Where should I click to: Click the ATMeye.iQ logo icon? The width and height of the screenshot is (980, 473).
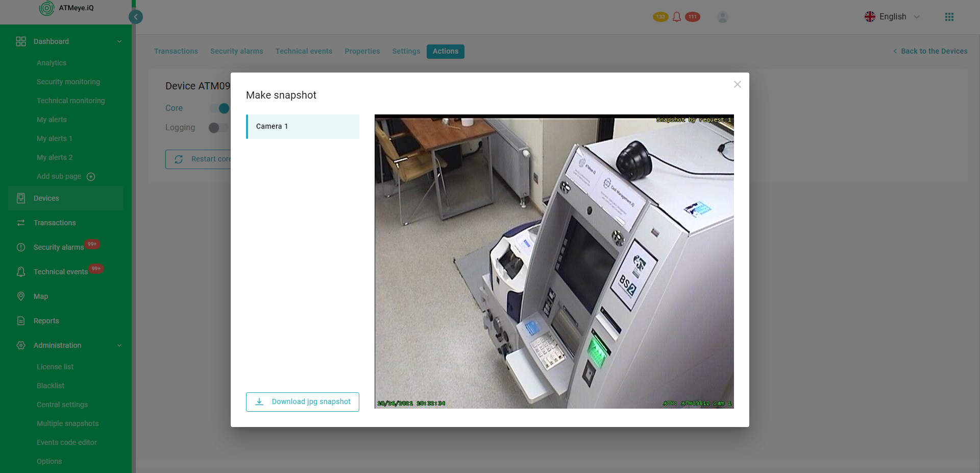(46, 8)
